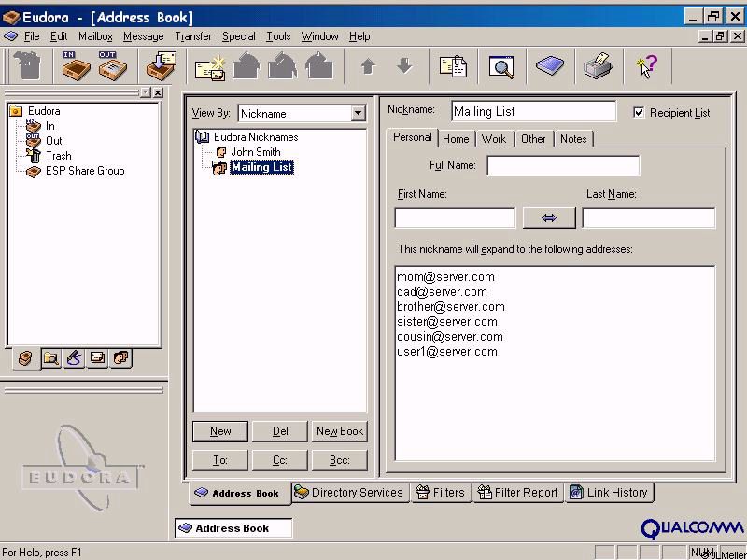
Task: Select the Eudora root folder in mailbox tree
Action: (x=35, y=111)
